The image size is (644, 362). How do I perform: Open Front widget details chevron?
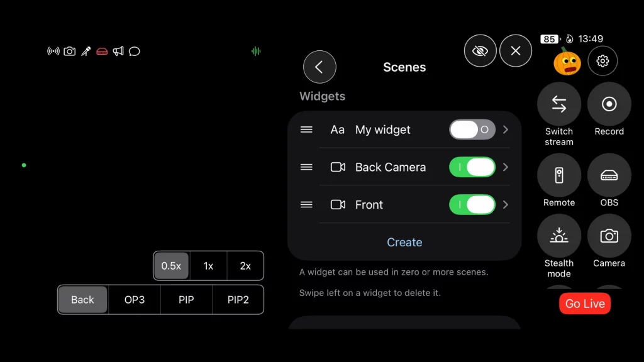506,205
